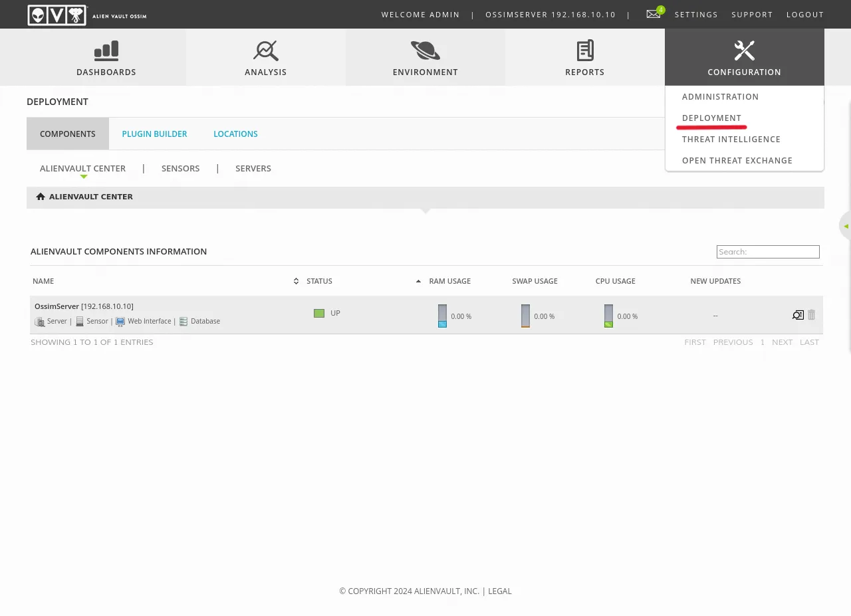
Task: Open the Environment planet icon
Action: [x=425, y=51]
